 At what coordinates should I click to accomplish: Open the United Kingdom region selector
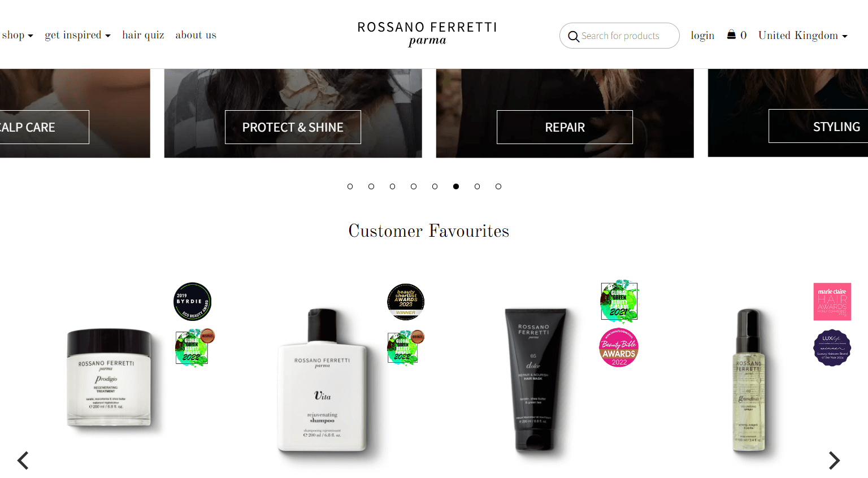[x=803, y=36]
